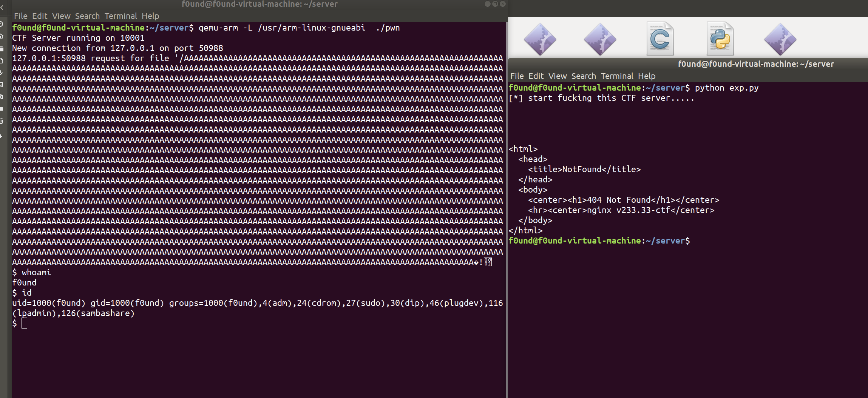Open Recent files clock icon in sidebar
Image resolution: width=868 pixels, height=398 pixels.
coord(2,24)
